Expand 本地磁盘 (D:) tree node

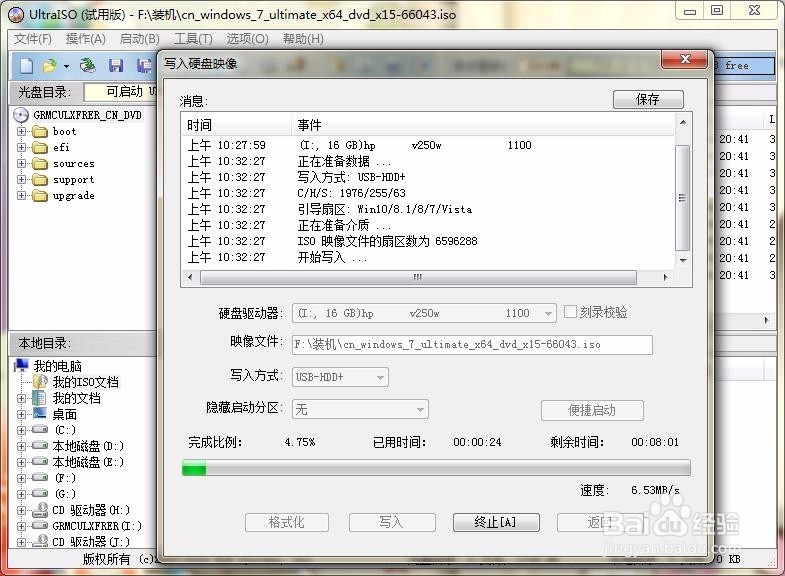(x=21, y=446)
